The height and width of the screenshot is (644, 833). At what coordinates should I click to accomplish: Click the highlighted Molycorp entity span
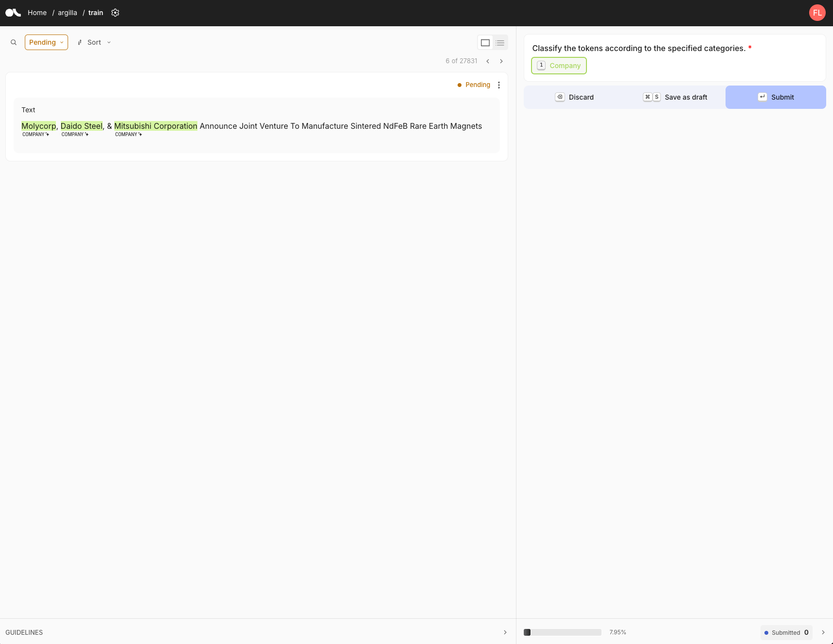click(x=38, y=126)
